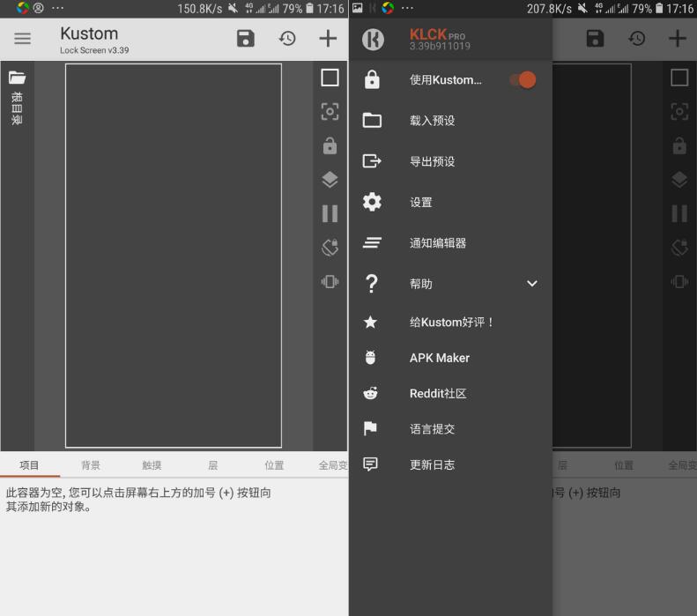Screen dimensions: 697x616
Task: Open layers icon in left toolbar
Action: 330,180
